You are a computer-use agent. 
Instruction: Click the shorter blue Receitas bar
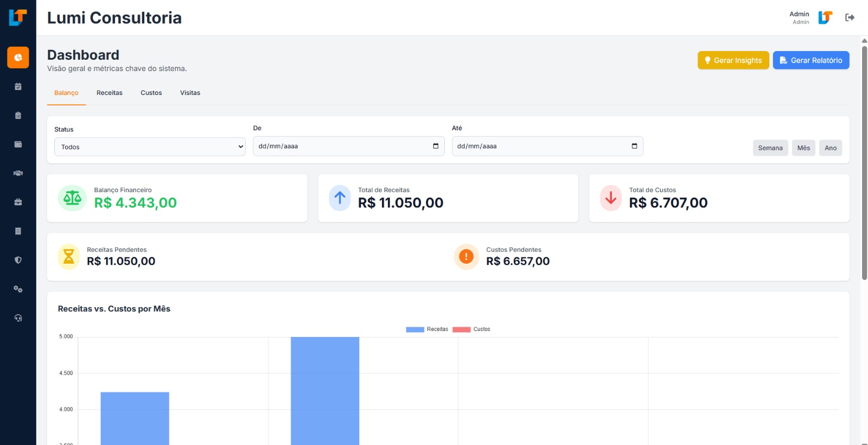pos(135,418)
